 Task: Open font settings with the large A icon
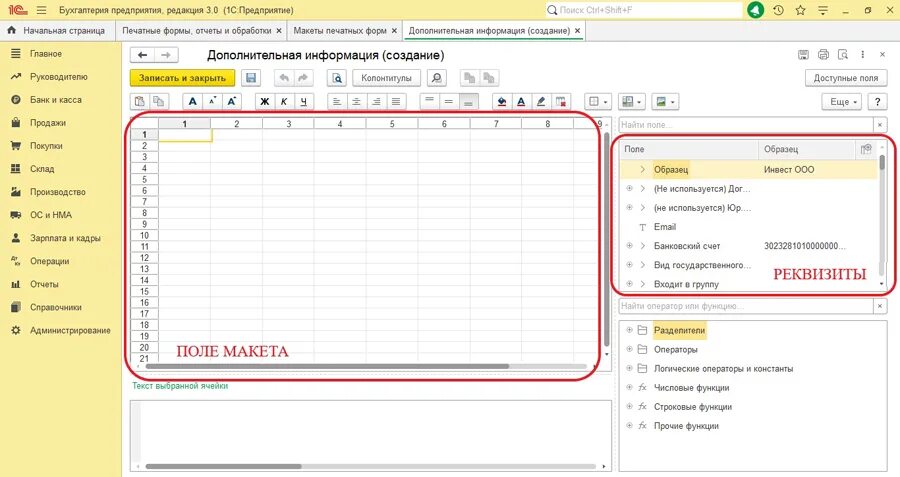[193, 102]
